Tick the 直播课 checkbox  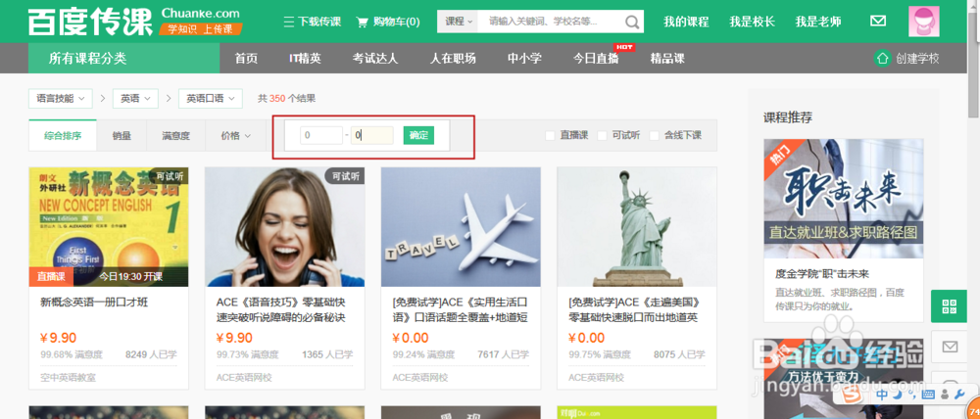coord(550,135)
